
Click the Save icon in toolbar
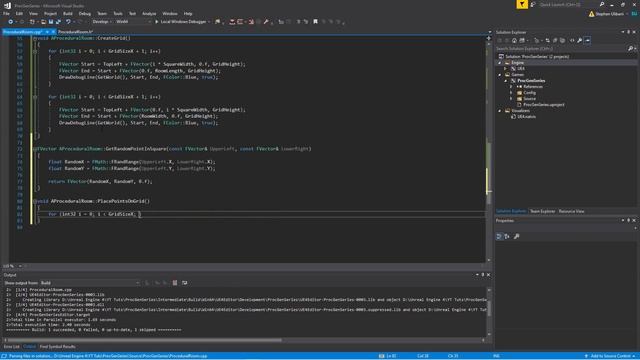click(x=51, y=22)
